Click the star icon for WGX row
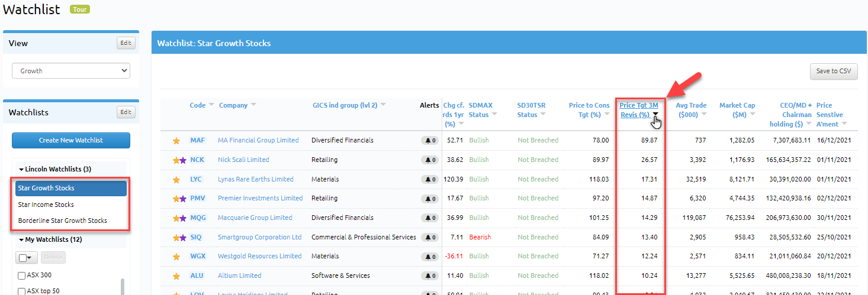 (x=176, y=257)
